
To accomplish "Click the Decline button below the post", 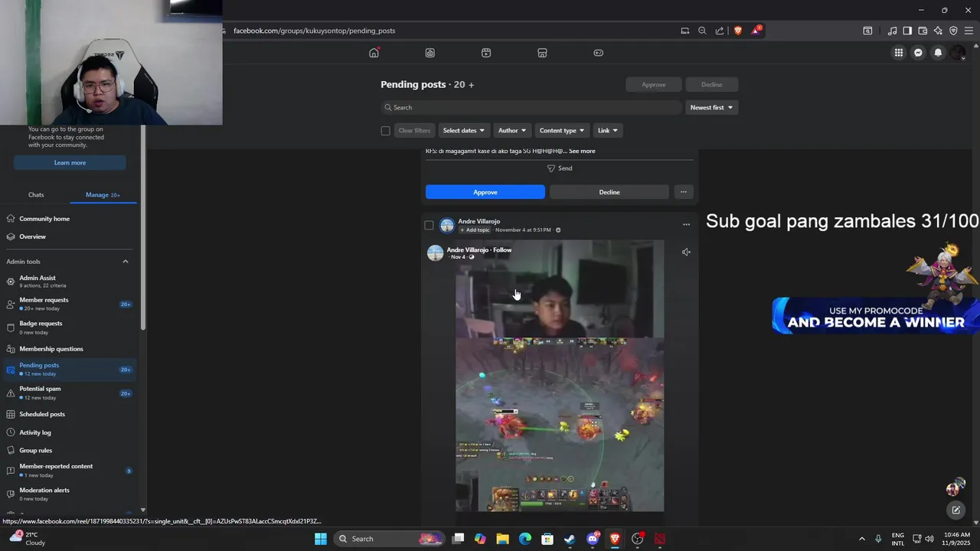I will [x=609, y=192].
